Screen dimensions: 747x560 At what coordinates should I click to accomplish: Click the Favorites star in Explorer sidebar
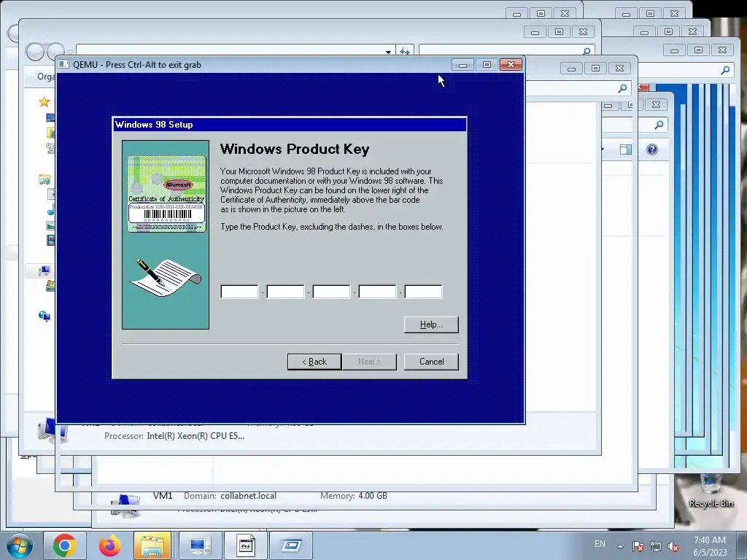click(x=44, y=101)
